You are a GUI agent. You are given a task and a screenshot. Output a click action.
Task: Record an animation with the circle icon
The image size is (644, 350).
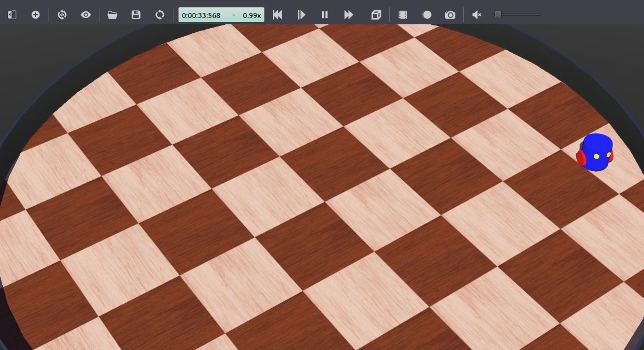(x=427, y=15)
